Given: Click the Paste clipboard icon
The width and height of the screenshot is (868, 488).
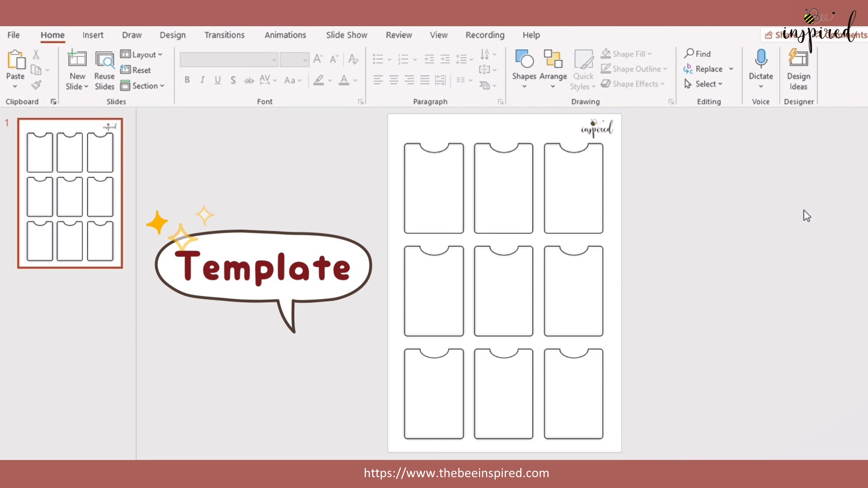Looking at the screenshot, I should tap(16, 60).
